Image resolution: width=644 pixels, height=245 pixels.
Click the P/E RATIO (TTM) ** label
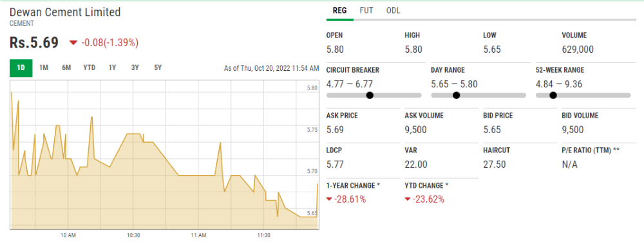pyautogui.click(x=591, y=150)
